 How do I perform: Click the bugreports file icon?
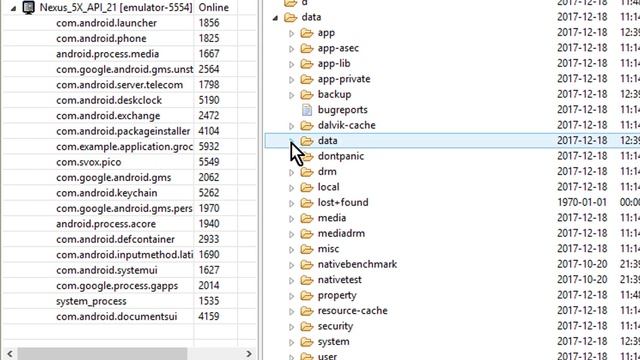click(x=307, y=110)
